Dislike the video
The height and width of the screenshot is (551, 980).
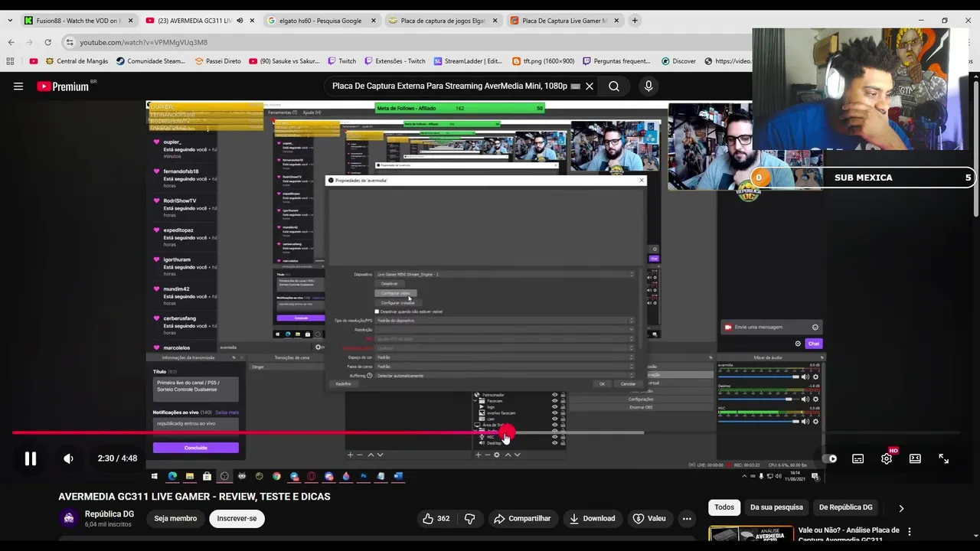(x=469, y=519)
